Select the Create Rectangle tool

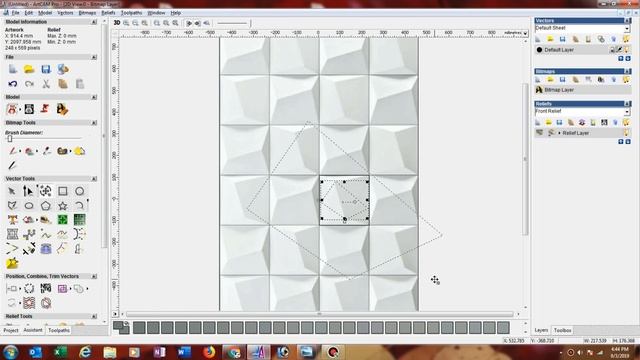(62, 191)
